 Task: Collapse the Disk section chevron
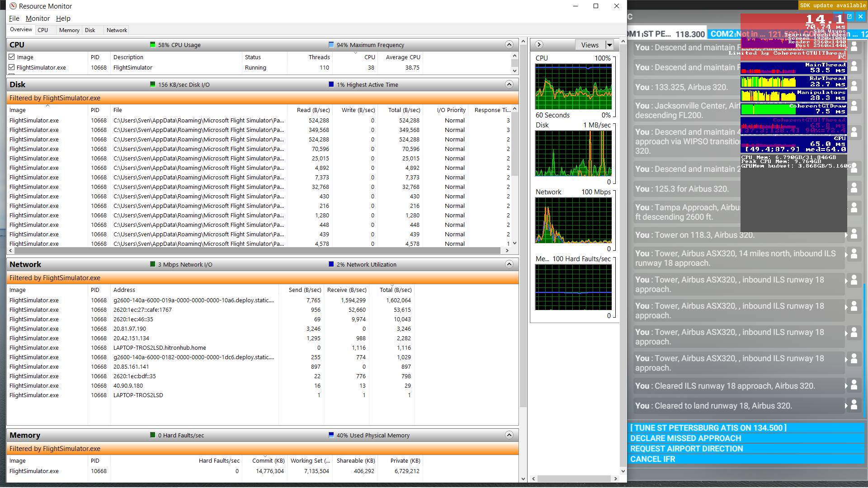tap(509, 84)
